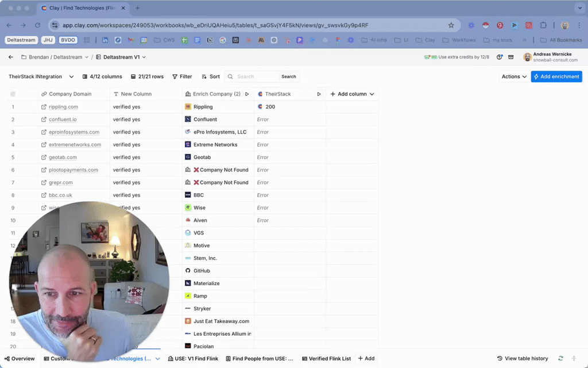The width and height of the screenshot is (588, 368).
Task: Reload the page in browser
Action: pyautogui.click(x=38, y=25)
